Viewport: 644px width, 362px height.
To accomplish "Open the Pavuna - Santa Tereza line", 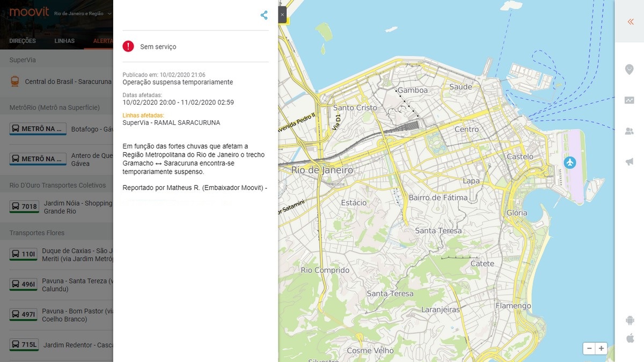I will pyautogui.click(x=78, y=285).
